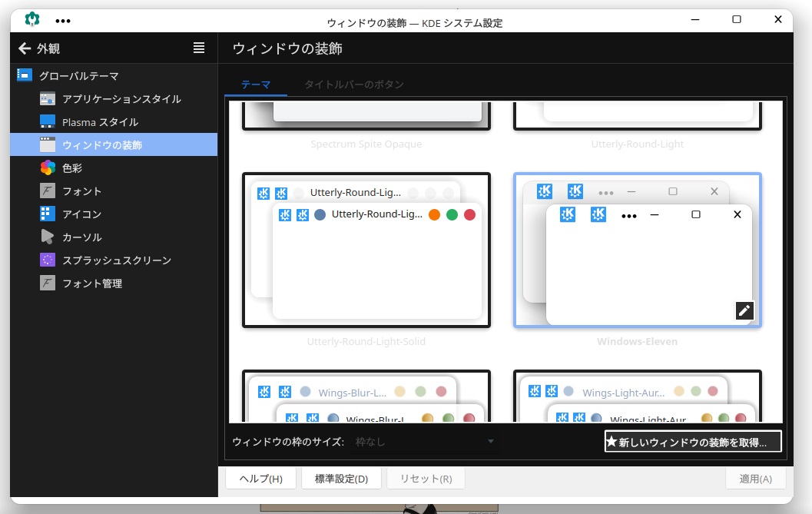Open the 色彩 color settings
812x514 pixels.
(114, 168)
